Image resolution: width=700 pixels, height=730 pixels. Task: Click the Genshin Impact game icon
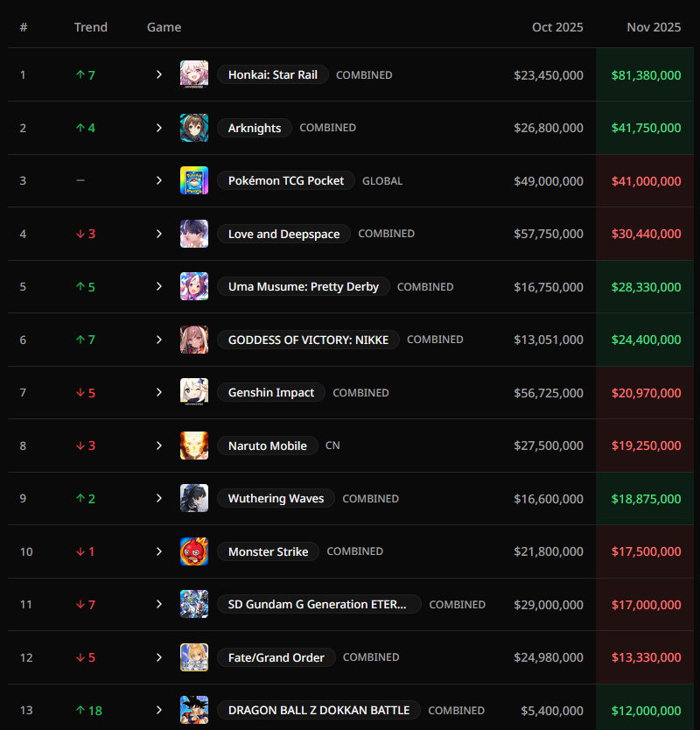(x=194, y=392)
